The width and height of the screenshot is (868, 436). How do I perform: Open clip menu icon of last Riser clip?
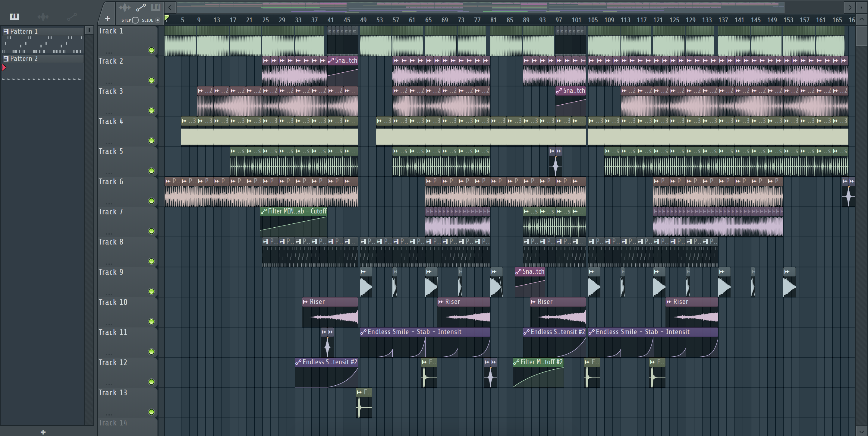pos(669,302)
